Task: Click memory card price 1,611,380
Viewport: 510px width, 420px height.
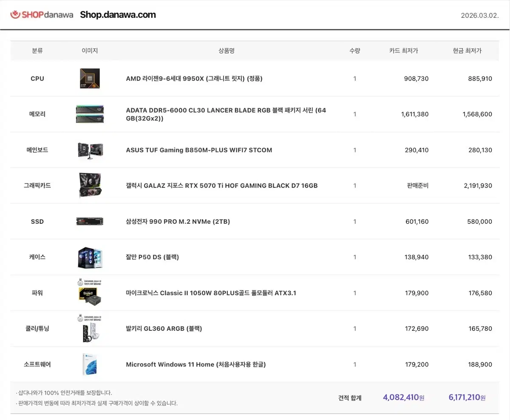Action: (x=415, y=114)
